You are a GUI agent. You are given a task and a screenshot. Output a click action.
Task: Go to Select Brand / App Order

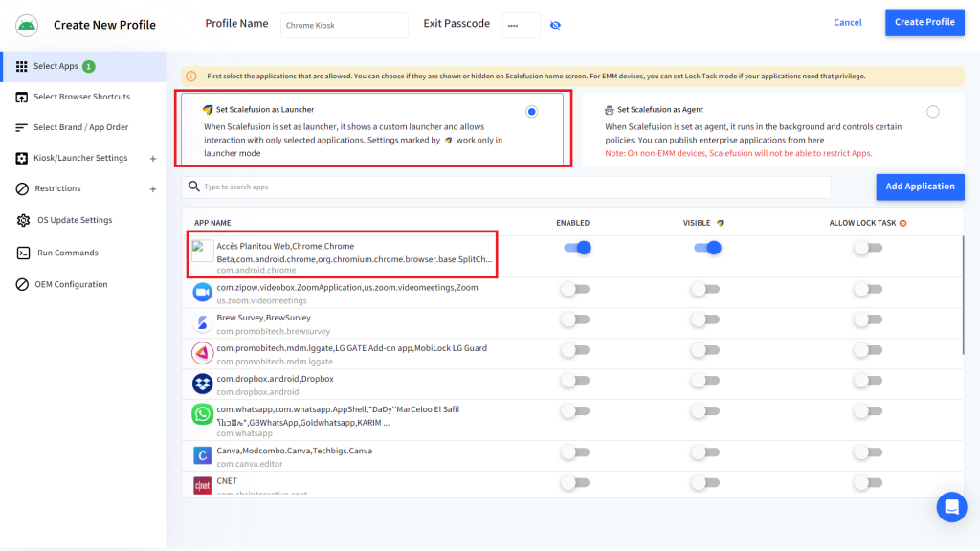pyautogui.click(x=83, y=127)
